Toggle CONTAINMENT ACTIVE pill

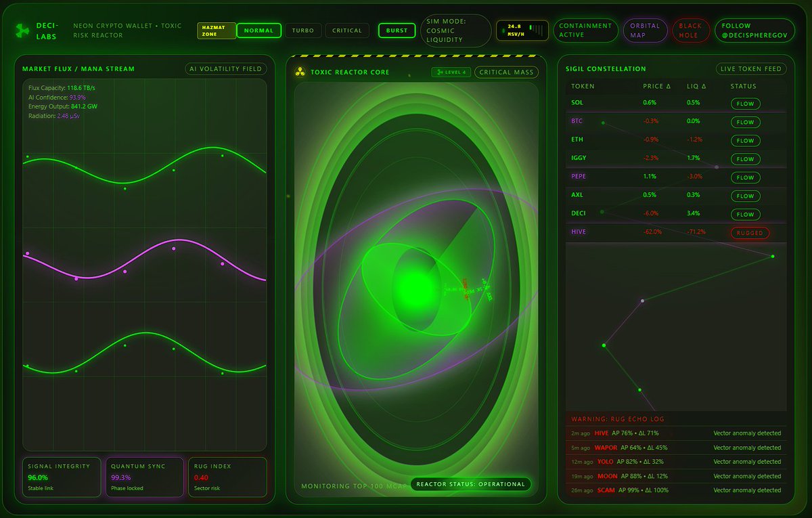[x=586, y=30]
